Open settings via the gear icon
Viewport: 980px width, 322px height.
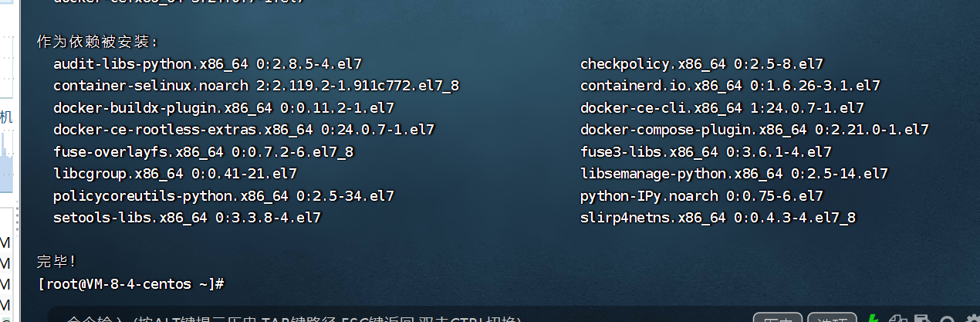point(970,318)
